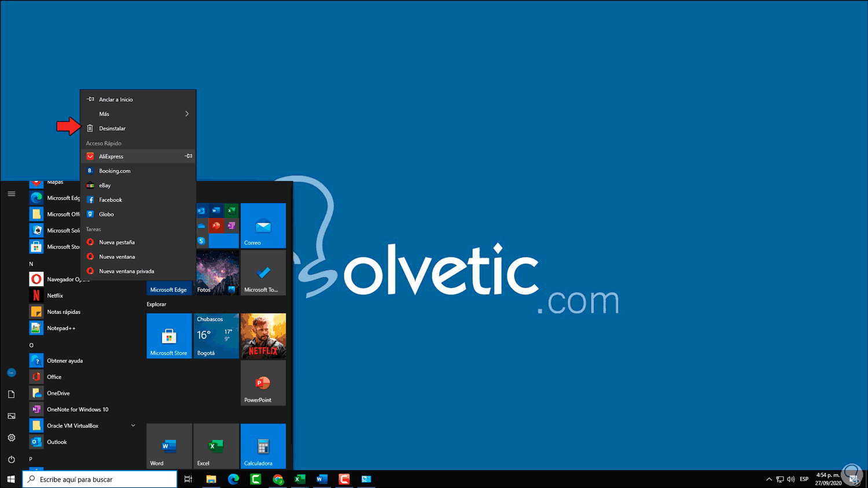Open the Microsoft To Do tile

tap(263, 272)
